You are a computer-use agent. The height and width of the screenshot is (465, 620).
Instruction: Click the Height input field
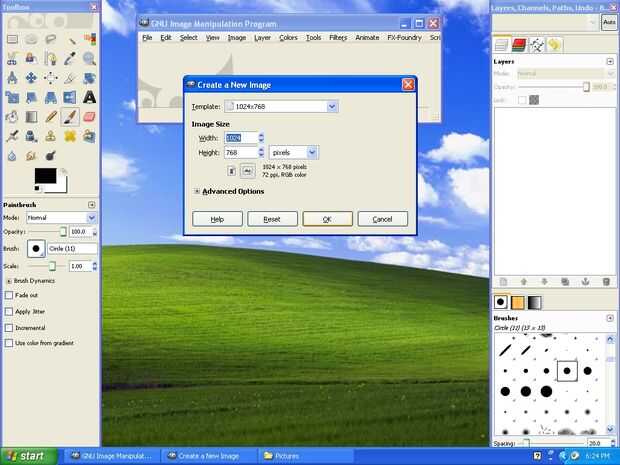(241, 153)
